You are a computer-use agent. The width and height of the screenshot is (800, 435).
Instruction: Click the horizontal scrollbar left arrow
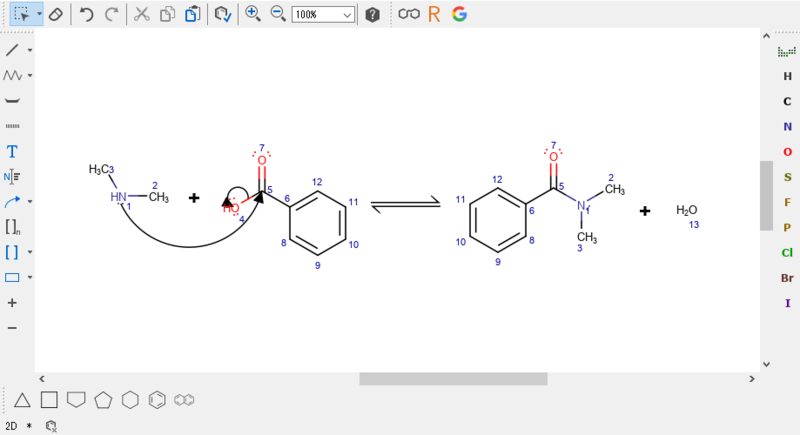point(42,379)
